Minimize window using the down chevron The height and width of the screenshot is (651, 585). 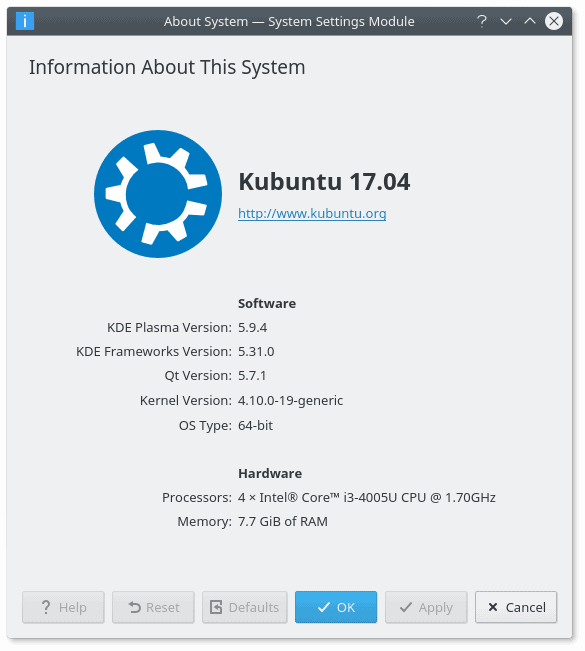[x=506, y=21]
